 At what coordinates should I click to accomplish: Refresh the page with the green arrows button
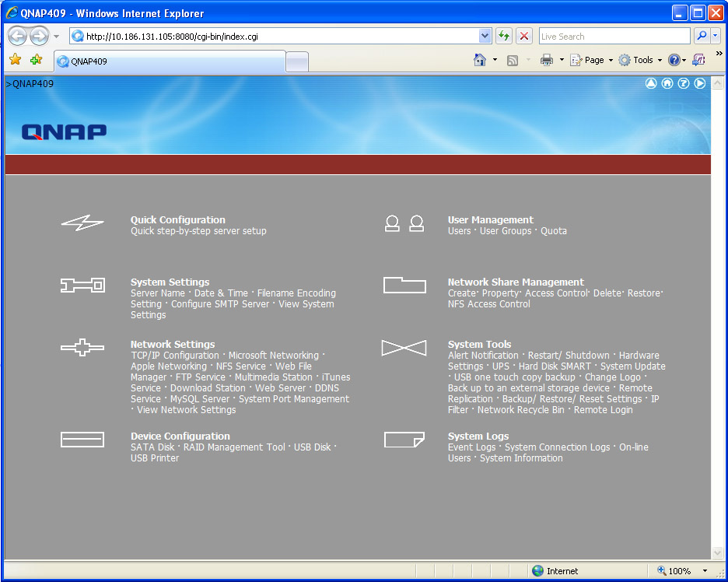click(504, 36)
